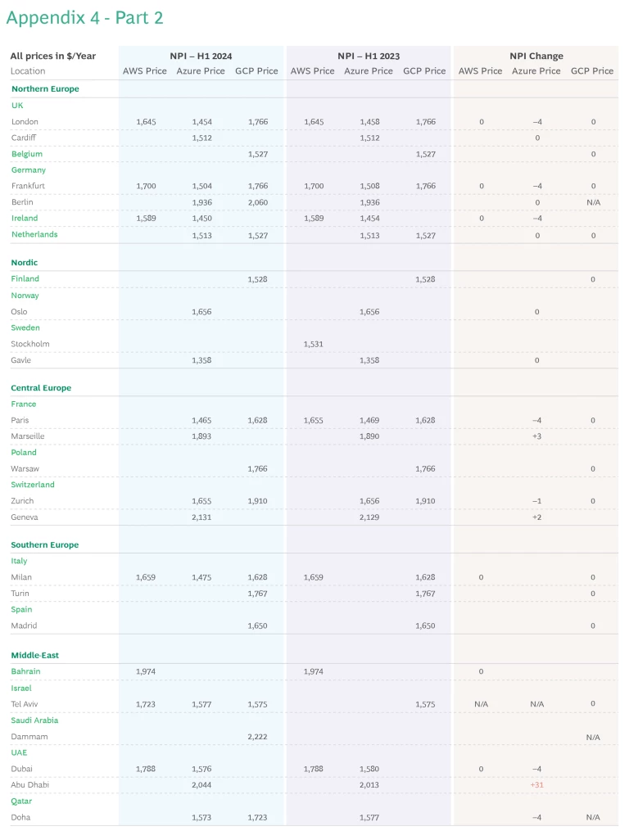Click the Southern Europe region heading
Screen dimensions: 629x840
coord(45,545)
